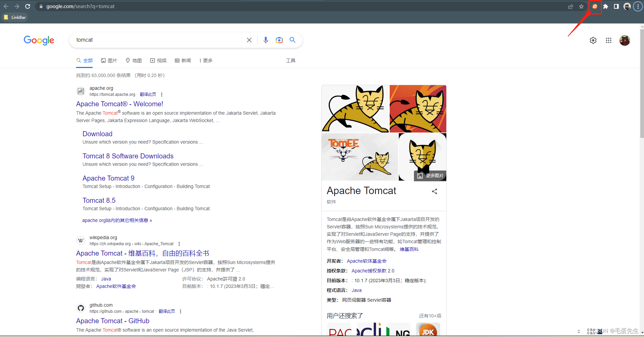The height and width of the screenshot is (337, 644).
Task: Show more apache.org站内 related results
Action: (x=117, y=220)
